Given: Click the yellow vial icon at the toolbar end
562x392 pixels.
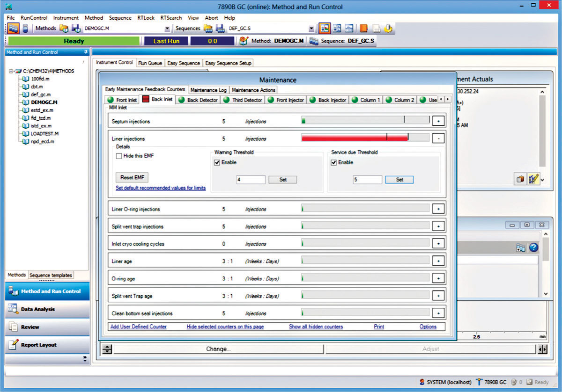Looking at the screenshot, I should [388, 28].
